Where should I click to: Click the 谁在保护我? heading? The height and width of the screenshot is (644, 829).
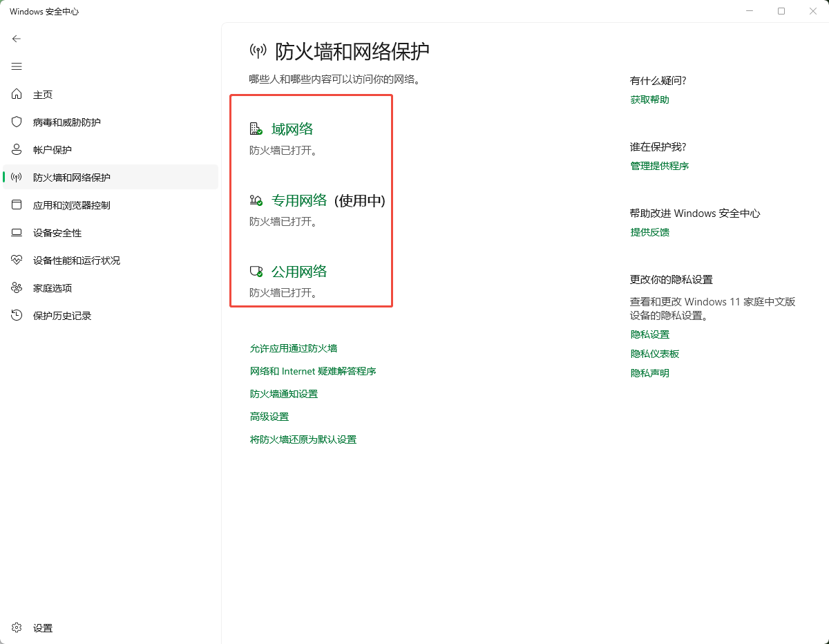click(x=658, y=146)
